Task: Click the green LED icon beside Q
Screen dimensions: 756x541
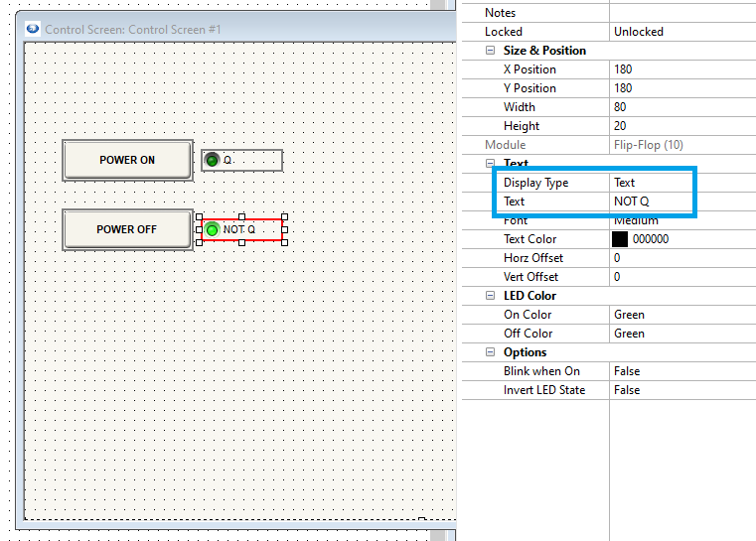Action: coord(212,160)
